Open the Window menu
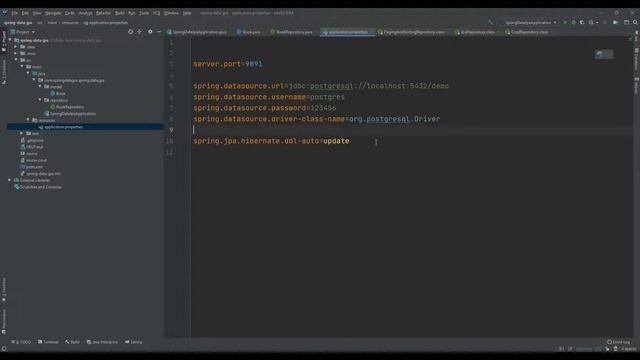Screen dimensions: 640x360 [171, 13]
